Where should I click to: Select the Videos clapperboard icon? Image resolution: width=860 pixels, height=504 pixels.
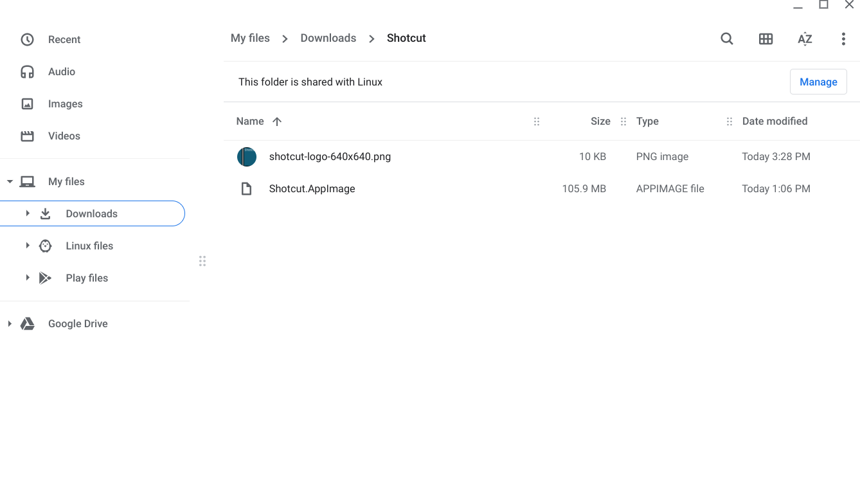pyautogui.click(x=27, y=136)
